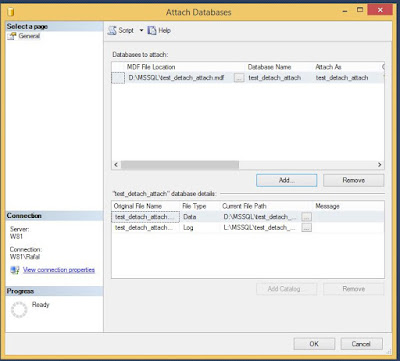Confirm with the OK button
The image size is (400, 361).
314,344
